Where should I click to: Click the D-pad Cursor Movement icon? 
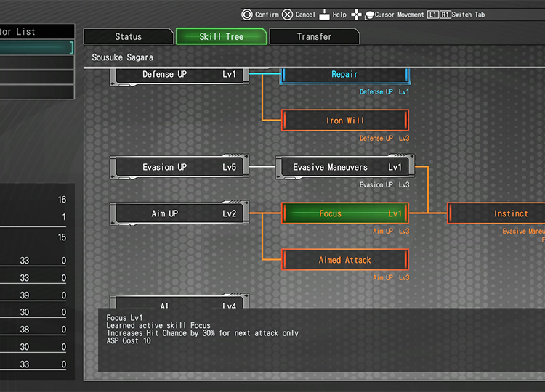(357, 15)
